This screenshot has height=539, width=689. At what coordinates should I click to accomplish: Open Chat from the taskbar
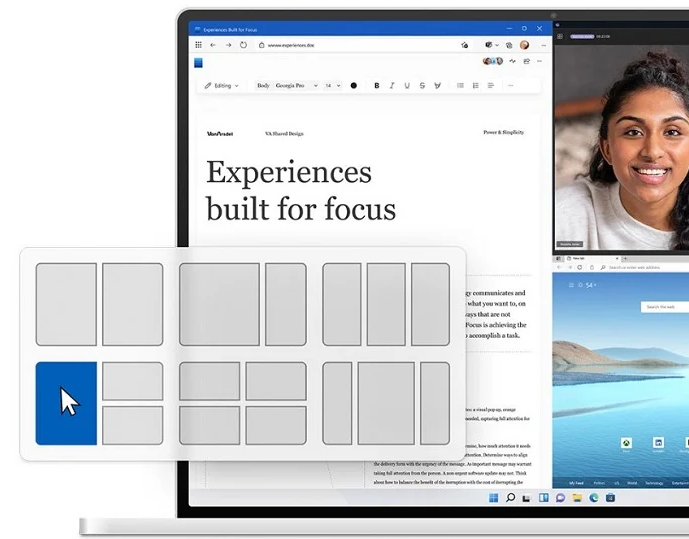pos(560,498)
